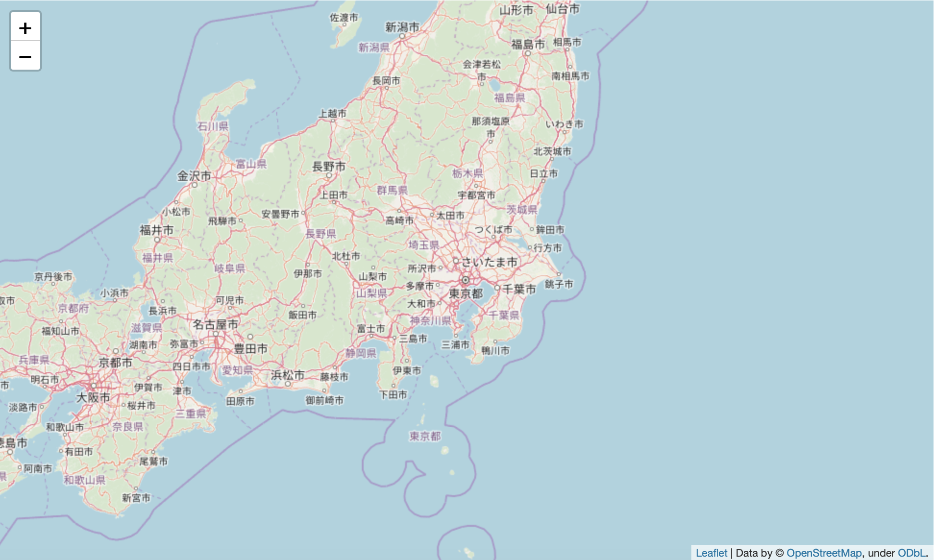The width and height of the screenshot is (934, 560).
Task: Click the Tokyo capital city marker
Action: [x=465, y=280]
